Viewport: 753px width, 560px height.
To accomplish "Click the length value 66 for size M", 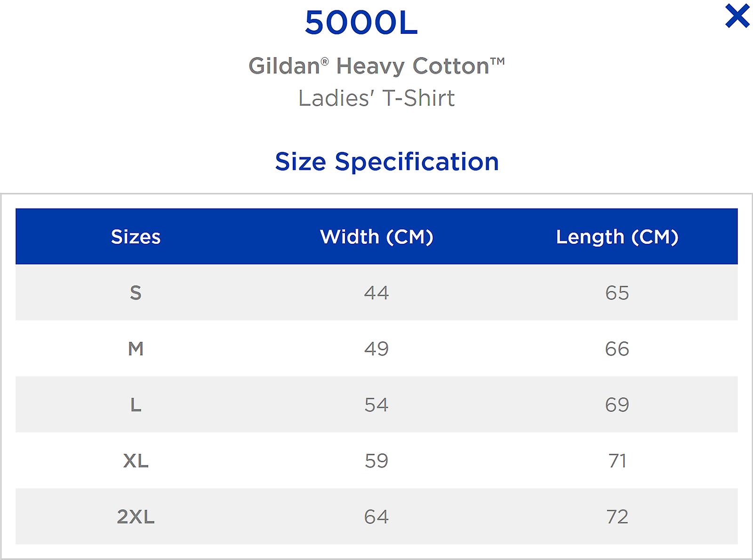I will (617, 348).
